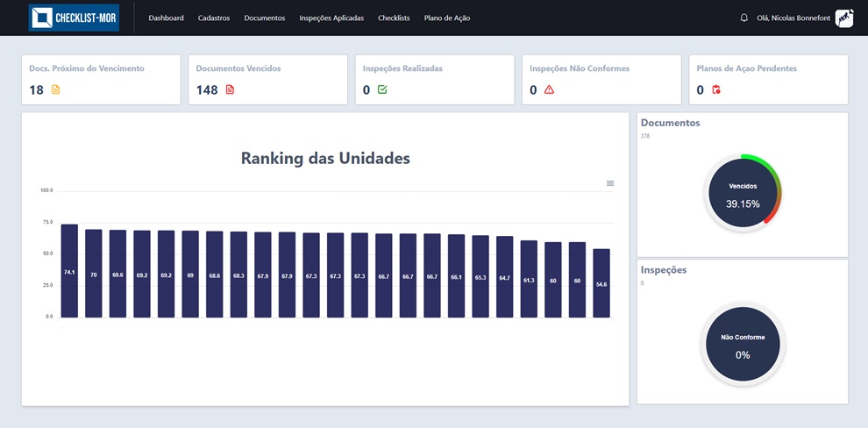The image size is (868, 428).
Task: Click the bar labeled 65.3
Action: click(480, 276)
